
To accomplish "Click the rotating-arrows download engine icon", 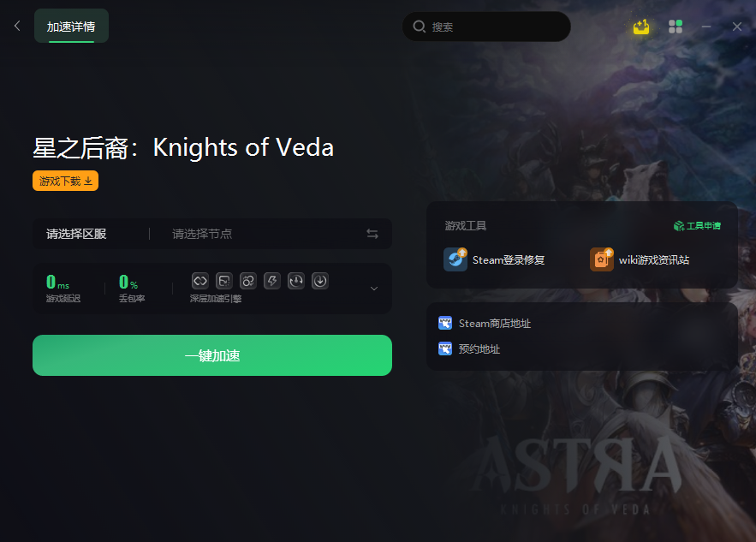I will coord(296,281).
